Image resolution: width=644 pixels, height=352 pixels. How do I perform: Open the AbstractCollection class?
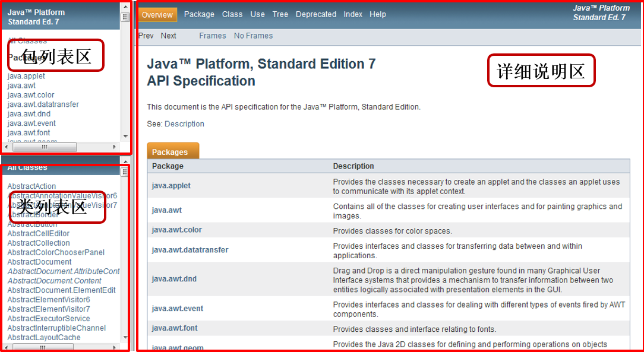[x=39, y=243]
